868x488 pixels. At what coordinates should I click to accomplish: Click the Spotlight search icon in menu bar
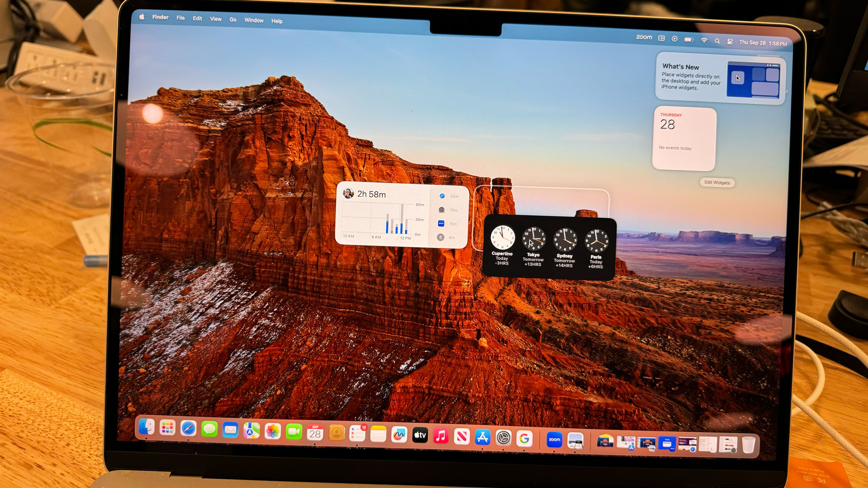click(717, 41)
